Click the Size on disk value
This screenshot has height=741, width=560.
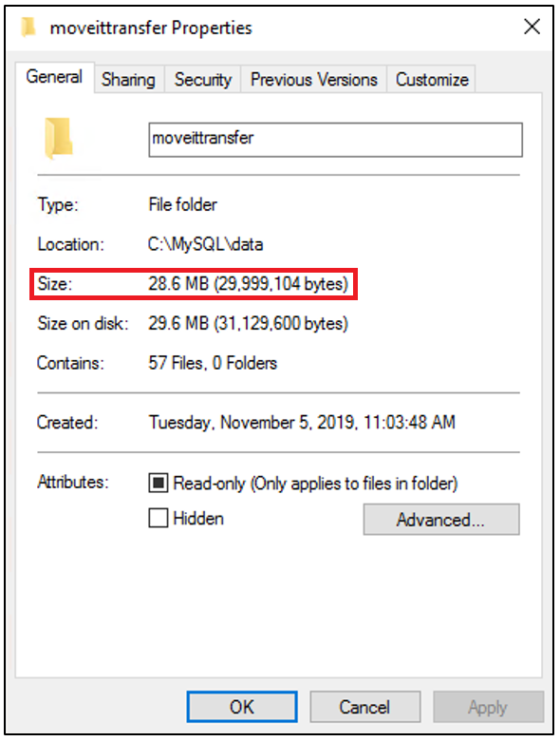click(249, 323)
